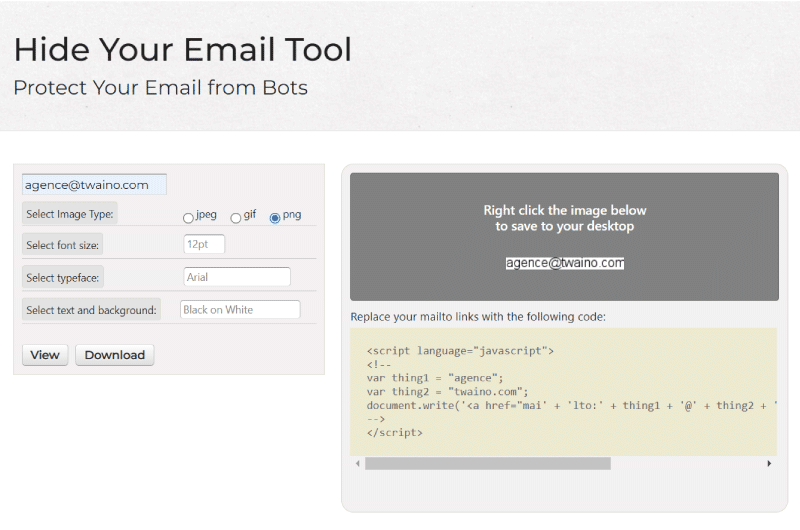800x530 pixels.
Task: Open the Black on White color dropdown
Action: coord(240,310)
